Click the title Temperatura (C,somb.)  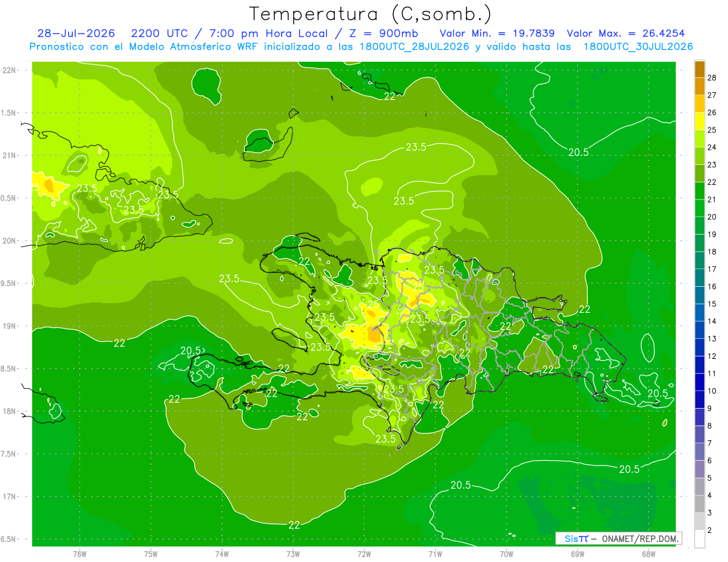coord(371,14)
